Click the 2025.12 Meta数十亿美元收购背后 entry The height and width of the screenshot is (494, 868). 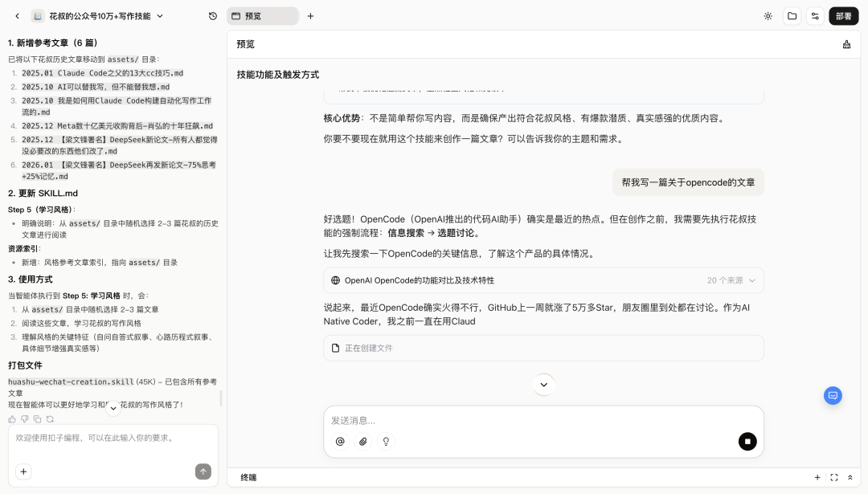(117, 126)
